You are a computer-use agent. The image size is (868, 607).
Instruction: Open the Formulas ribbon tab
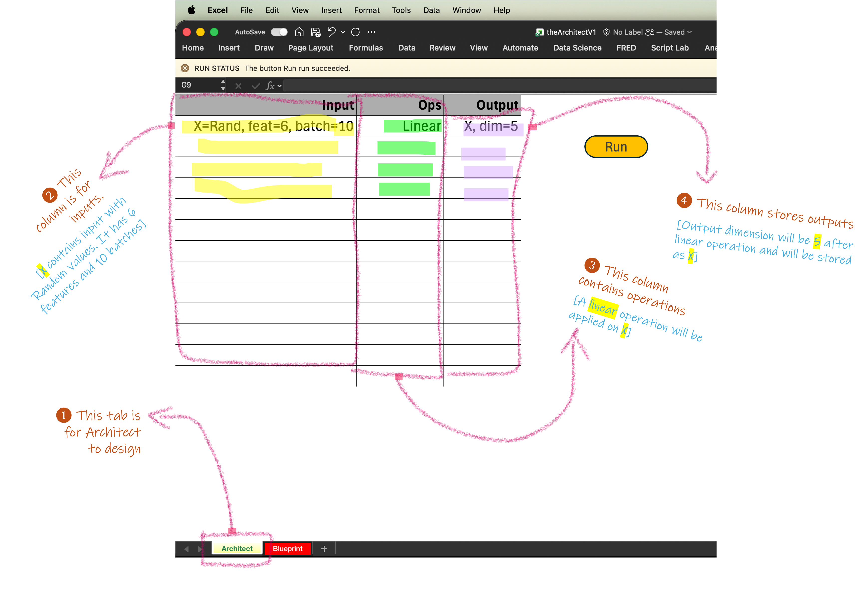(366, 48)
